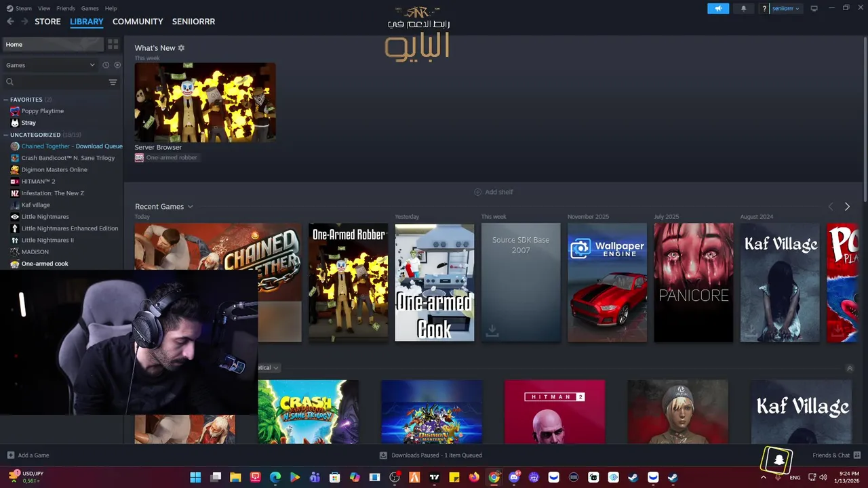Select One-armed cook in the sidebar
Image resolution: width=868 pixels, height=488 pixels.
(45, 264)
